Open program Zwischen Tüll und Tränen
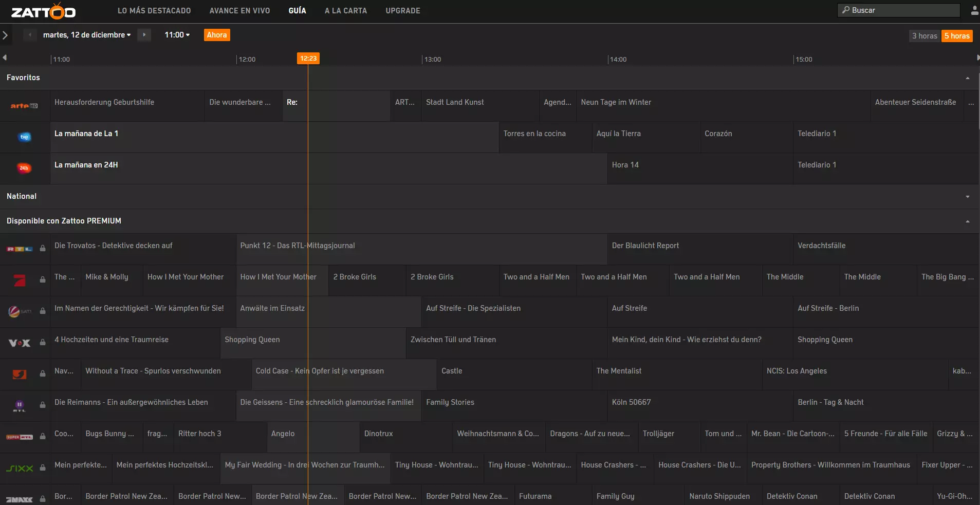Image resolution: width=980 pixels, height=505 pixels. point(507,343)
